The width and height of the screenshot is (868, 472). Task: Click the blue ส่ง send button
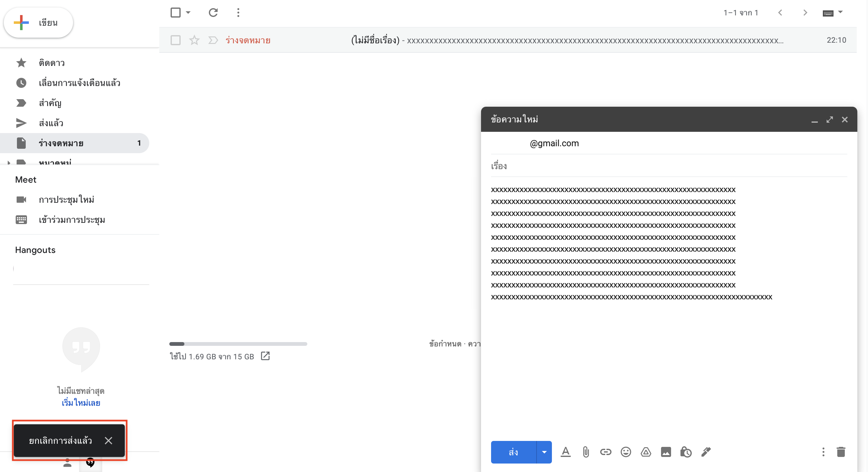click(513, 452)
